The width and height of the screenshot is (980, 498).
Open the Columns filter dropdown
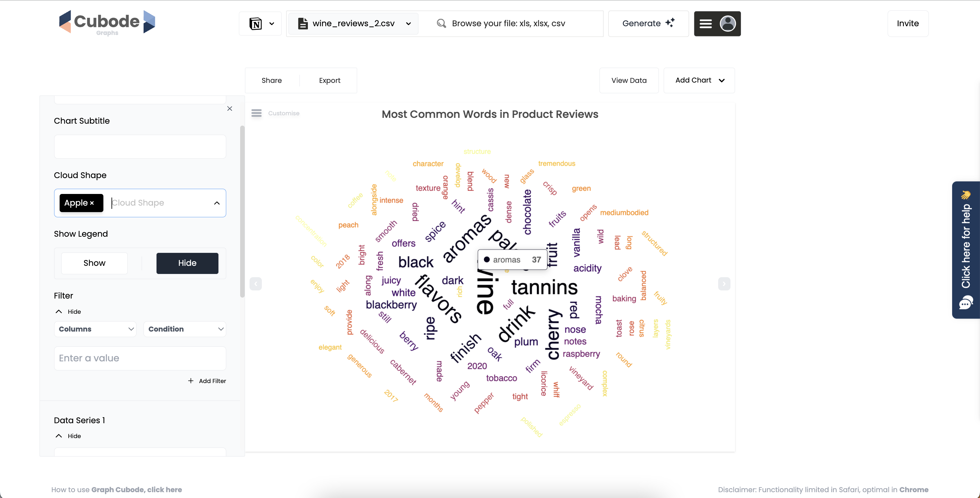pyautogui.click(x=95, y=329)
